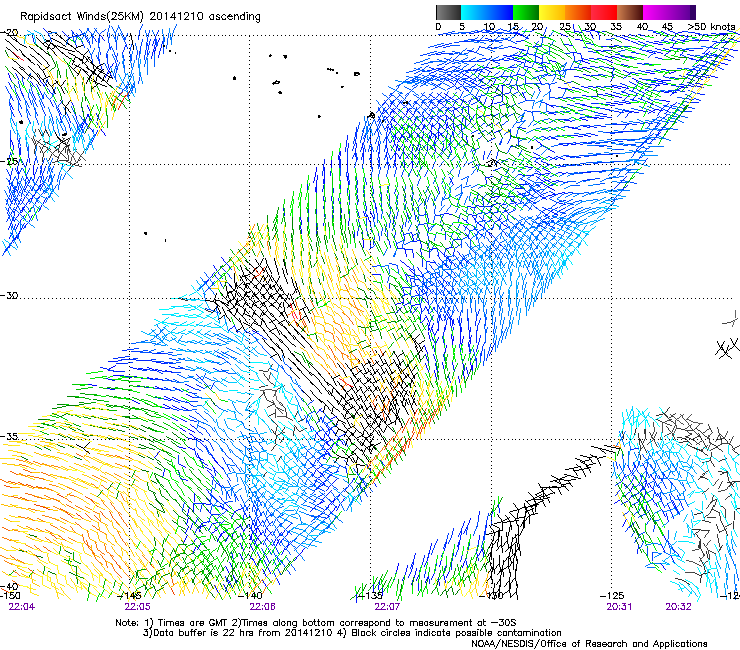
Task: Click the -30 latitude label
Action: tap(9, 295)
